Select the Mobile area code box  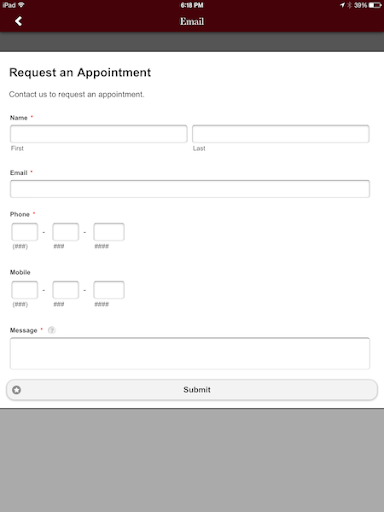[x=25, y=290]
